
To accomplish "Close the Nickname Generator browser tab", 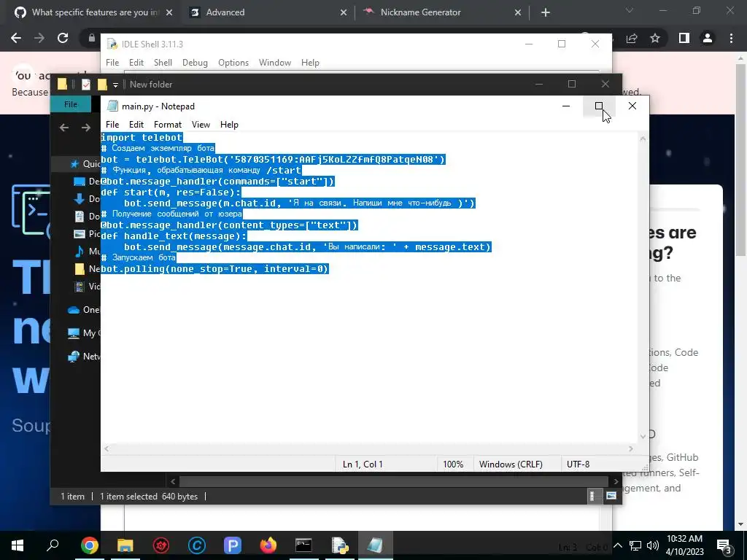I will (x=518, y=13).
